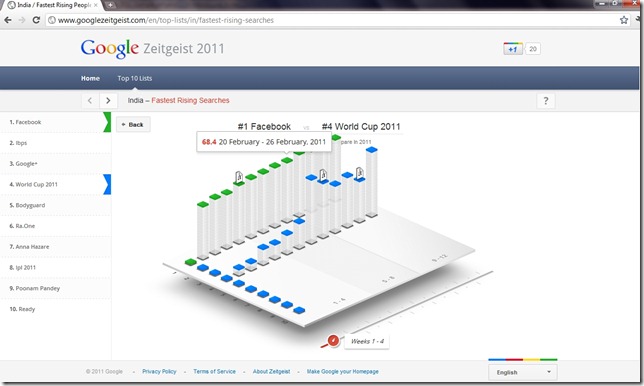Click Make Google your Homepage link
The width and height of the screenshot is (644, 386).
click(x=343, y=371)
